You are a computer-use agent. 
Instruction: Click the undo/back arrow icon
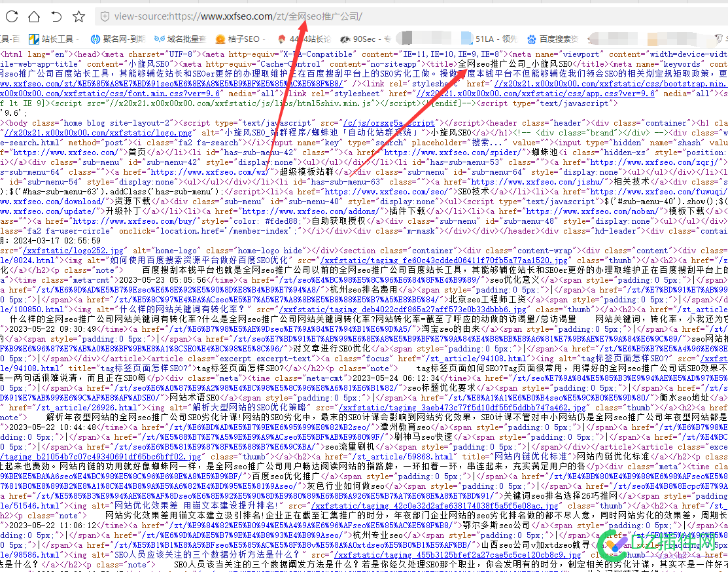(56, 17)
